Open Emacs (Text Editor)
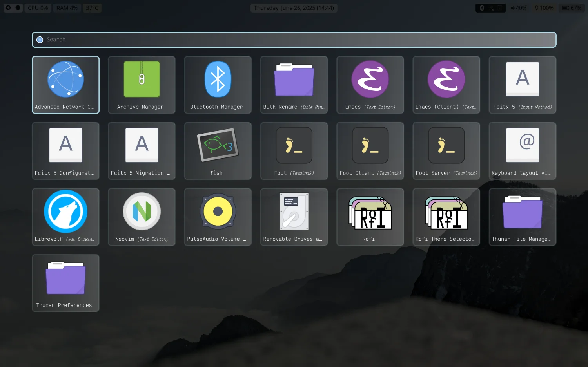588x367 pixels. coord(370,85)
